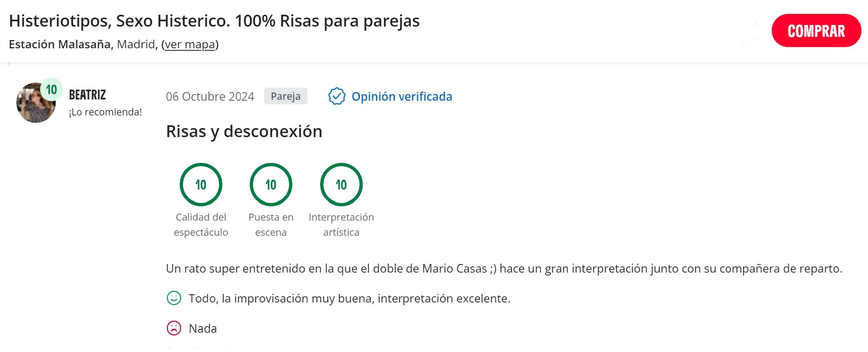Click the Calidad del espectáculo label text
The height and width of the screenshot is (352, 868).
click(x=201, y=225)
